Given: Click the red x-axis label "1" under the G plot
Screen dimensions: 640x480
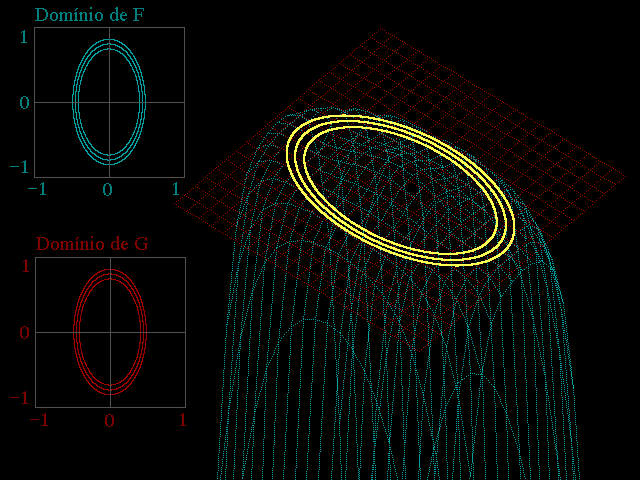Looking at the screenshot, I should pyautogui.click(x=183, y=420).
